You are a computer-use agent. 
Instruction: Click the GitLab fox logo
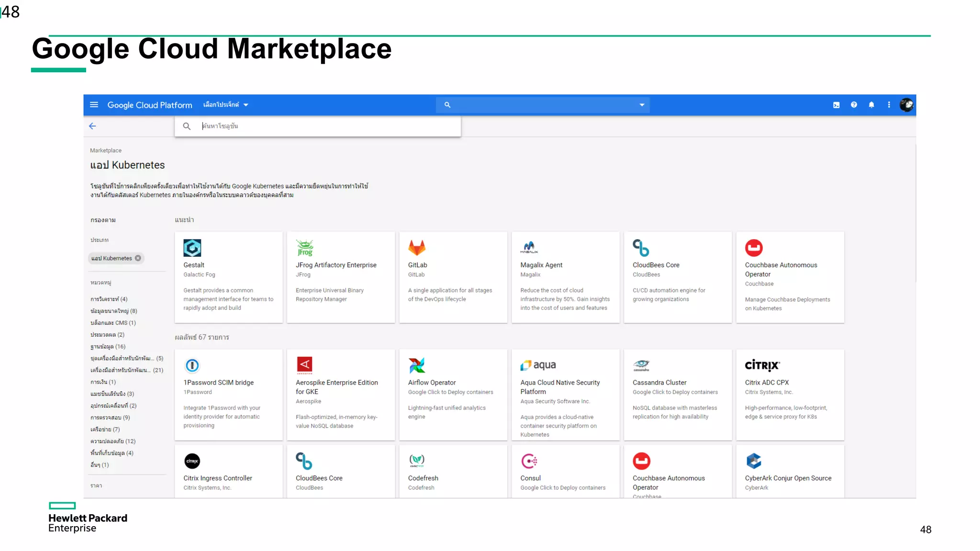coord(417,248)
